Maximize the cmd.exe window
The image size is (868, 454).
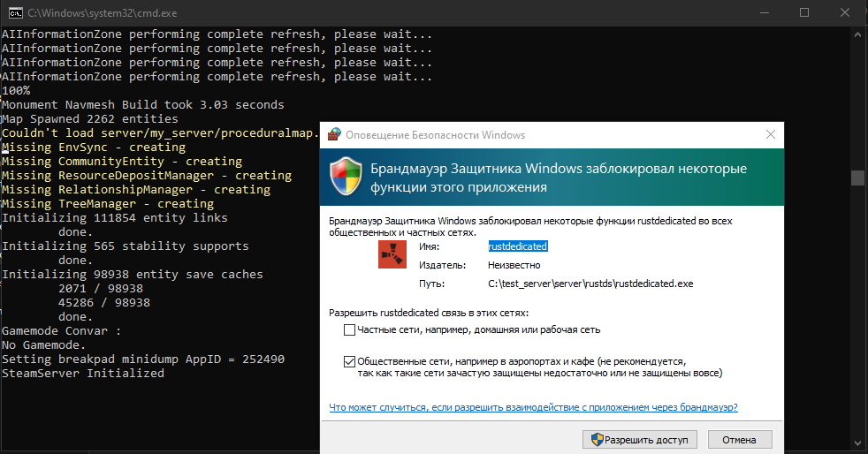tap(804, 12)
